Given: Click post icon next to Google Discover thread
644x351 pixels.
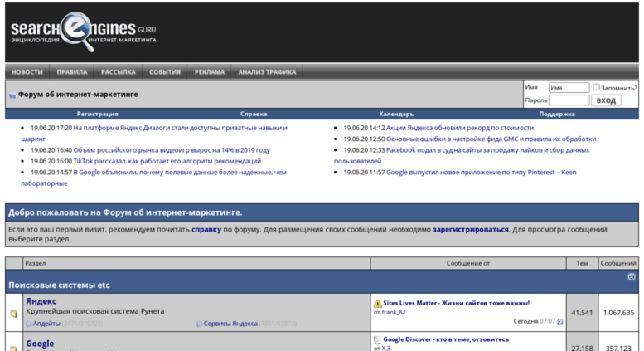Looking at the screenshot, I should coord(377,340).
